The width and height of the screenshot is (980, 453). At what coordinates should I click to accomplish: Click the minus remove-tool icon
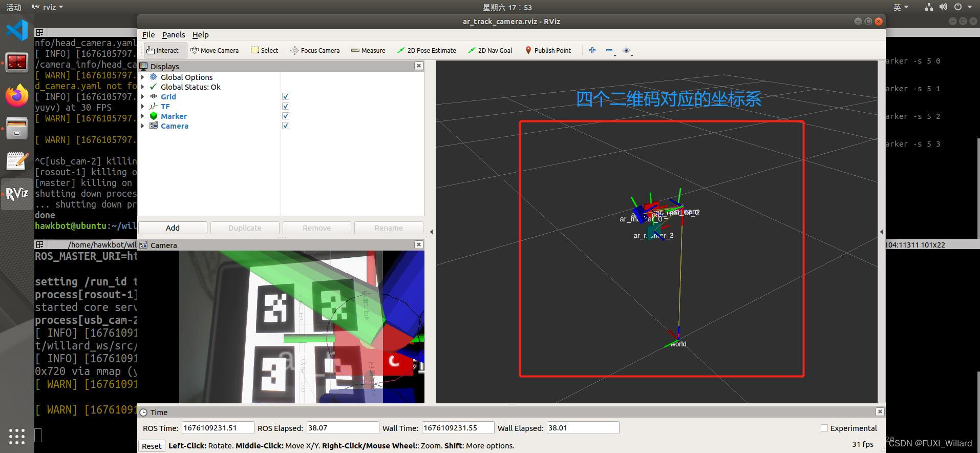pos(610,50)
